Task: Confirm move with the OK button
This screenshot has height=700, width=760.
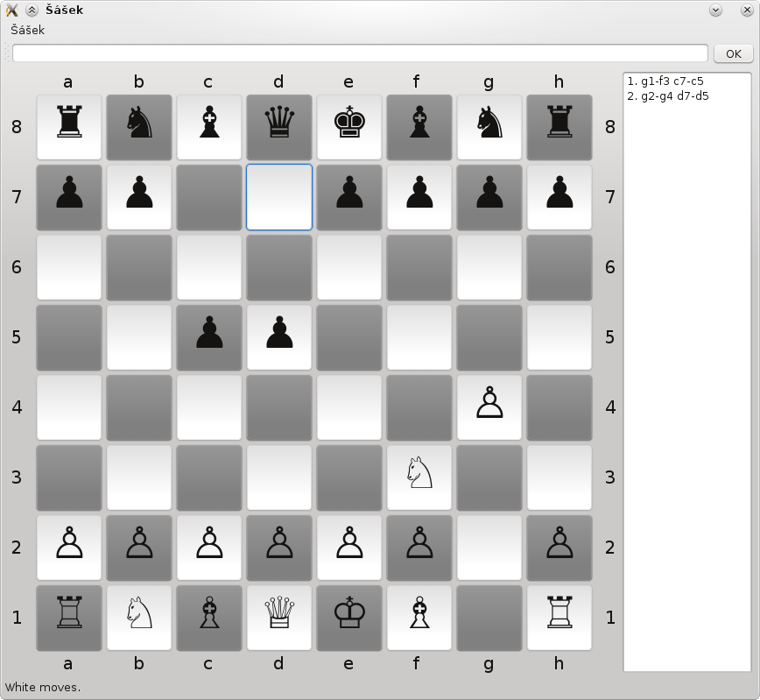Action: (x=734, y=53)
